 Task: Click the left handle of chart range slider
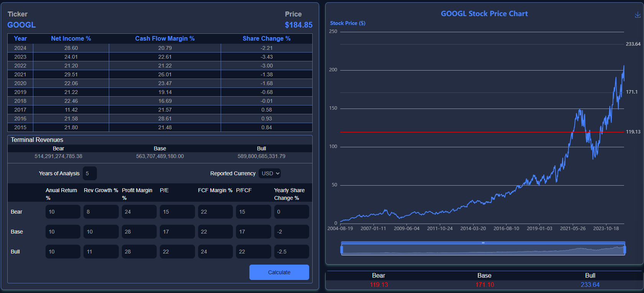click(342, 250)
